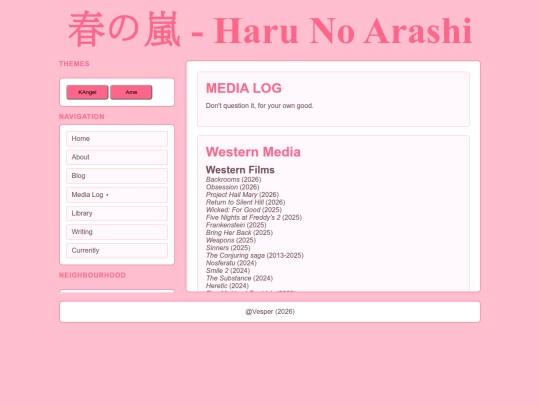Switch to the Ame theme
This screenshot has height=405, width=540.
click(131, 92)
